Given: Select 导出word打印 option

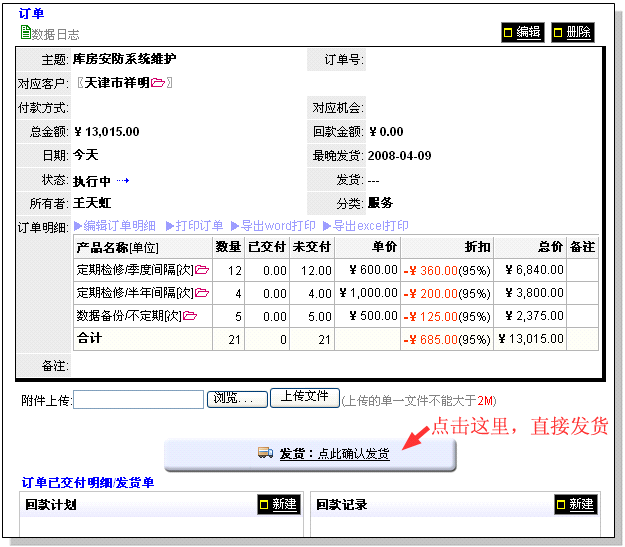Looking at the screenshot, I should click(x=273, y=226).
